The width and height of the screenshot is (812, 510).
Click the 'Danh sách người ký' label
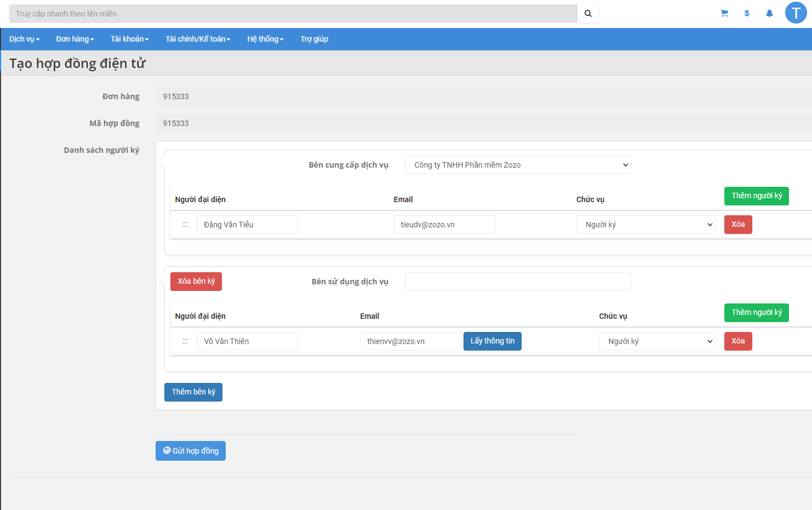point(101,150)
